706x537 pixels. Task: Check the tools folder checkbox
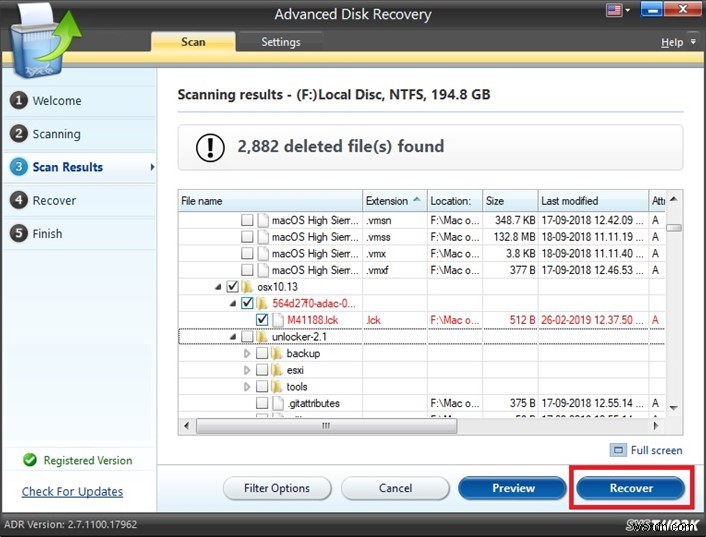click(x=262, y=386)
